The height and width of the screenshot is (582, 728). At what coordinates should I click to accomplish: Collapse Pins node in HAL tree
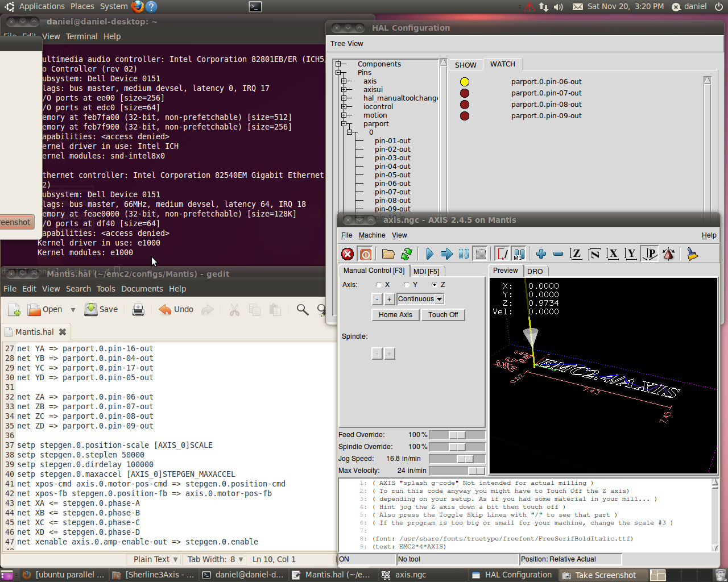338,73
